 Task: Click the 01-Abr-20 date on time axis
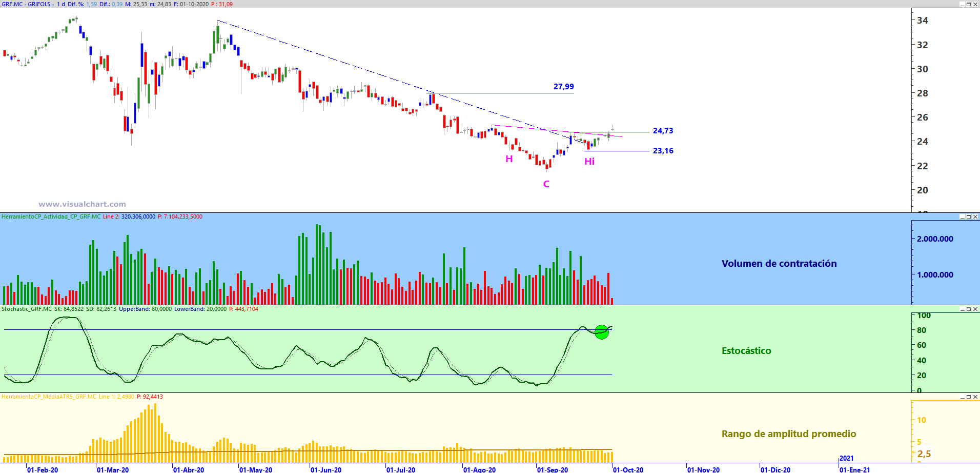[189, 469]
